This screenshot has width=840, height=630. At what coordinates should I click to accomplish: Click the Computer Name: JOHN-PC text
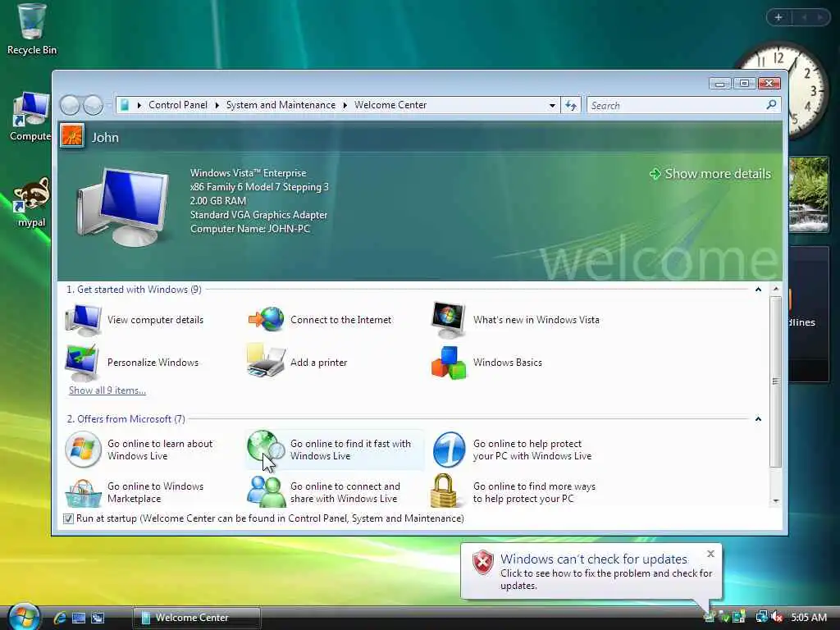[250, 229]
